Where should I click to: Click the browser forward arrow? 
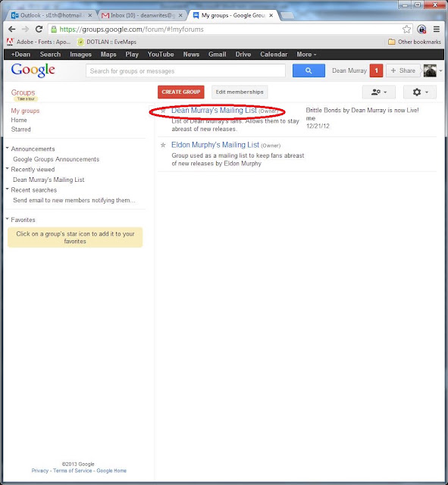(25, 30)
